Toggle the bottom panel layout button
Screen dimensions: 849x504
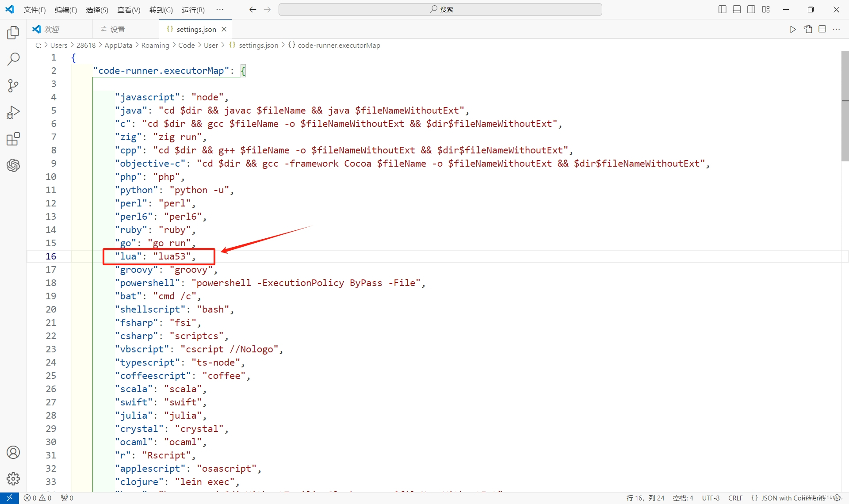(737, 9)
